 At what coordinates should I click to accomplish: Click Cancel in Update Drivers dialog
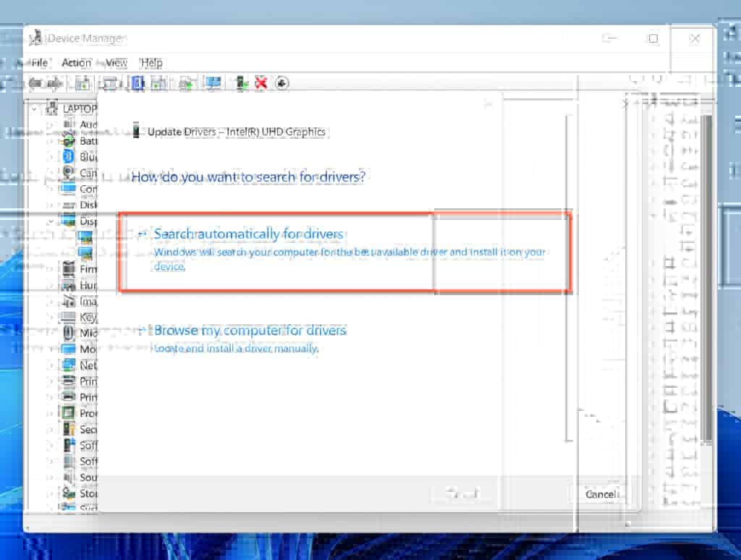pos(601,494)
